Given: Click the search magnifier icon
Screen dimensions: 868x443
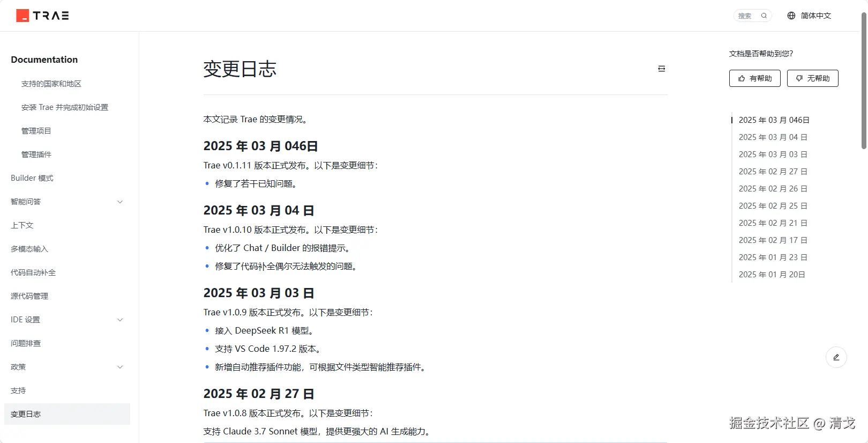Looking at the screenshot, I should click(x=764, y=16).
